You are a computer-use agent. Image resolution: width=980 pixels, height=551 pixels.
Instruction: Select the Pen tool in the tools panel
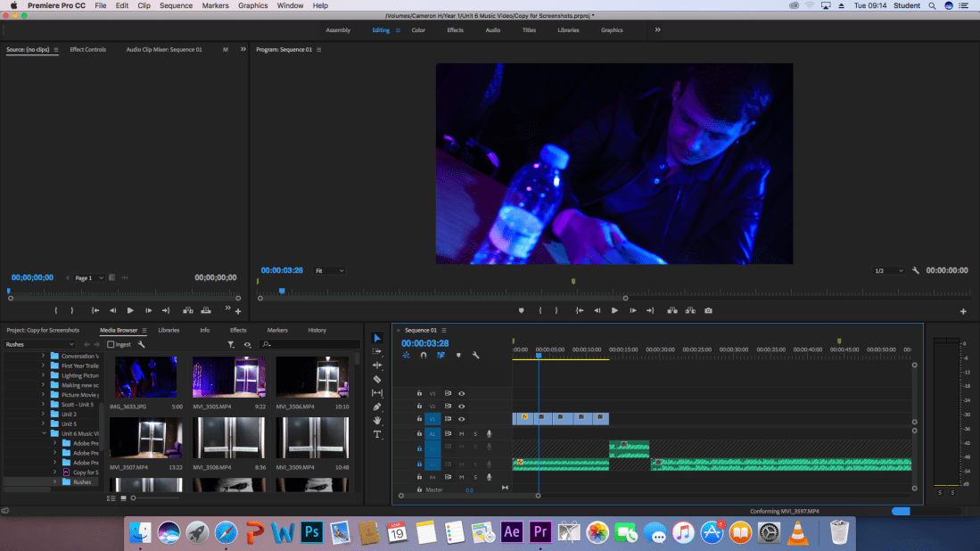point(377,407)
